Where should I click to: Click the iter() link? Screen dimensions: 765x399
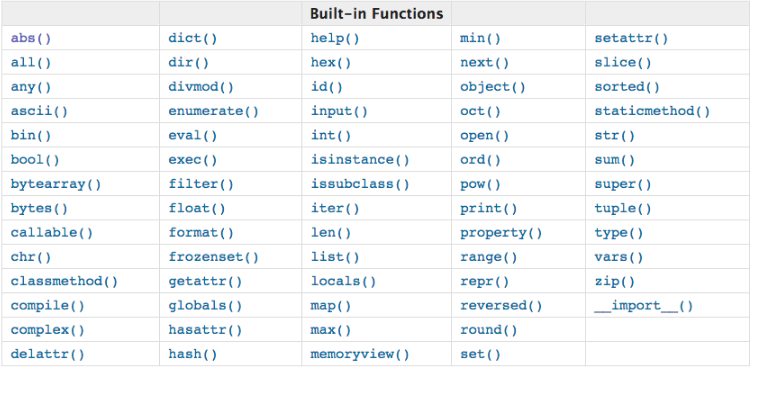click(335, 208)
